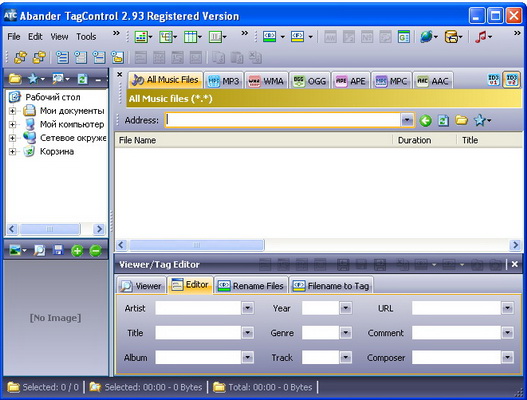Click the folder icon beside Address bar
The height and width of the screenshot is (400, 527).
461,120
